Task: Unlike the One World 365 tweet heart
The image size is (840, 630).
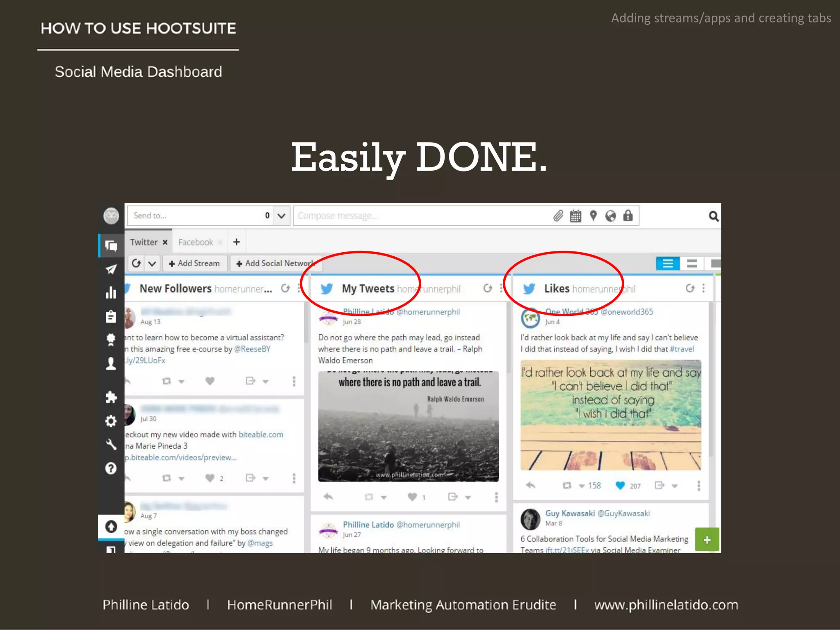Action: point(620,485)
